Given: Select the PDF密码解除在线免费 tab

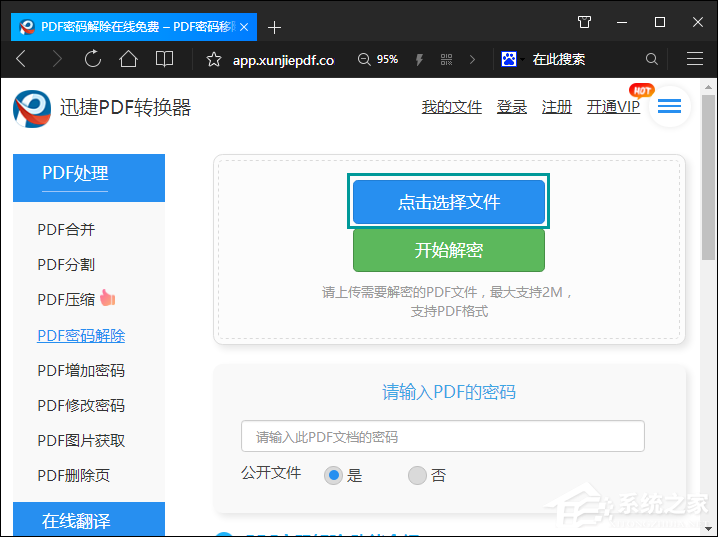Looking at the screenshot, I should pyautogui.click(x=134, y=27).
